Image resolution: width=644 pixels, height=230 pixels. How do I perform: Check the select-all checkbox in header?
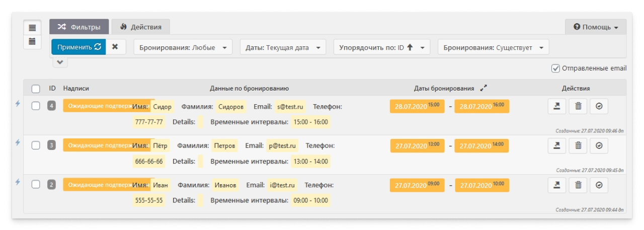[x=36, y=89]
